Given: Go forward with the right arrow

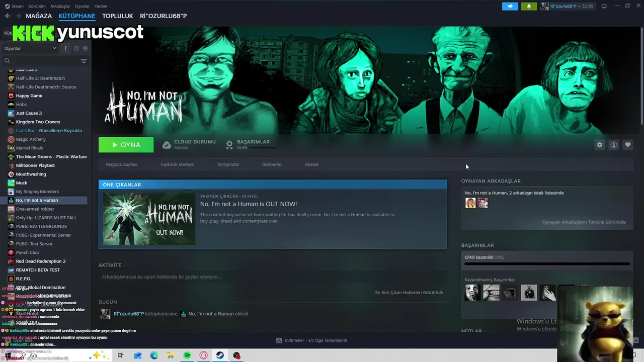Looking at the screenshot, I should [x=18, y=16].
